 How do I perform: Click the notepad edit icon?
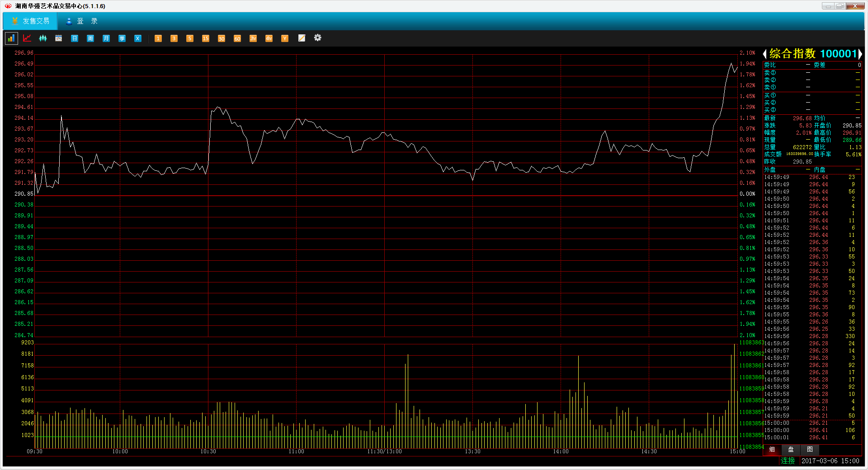[302, 38]
